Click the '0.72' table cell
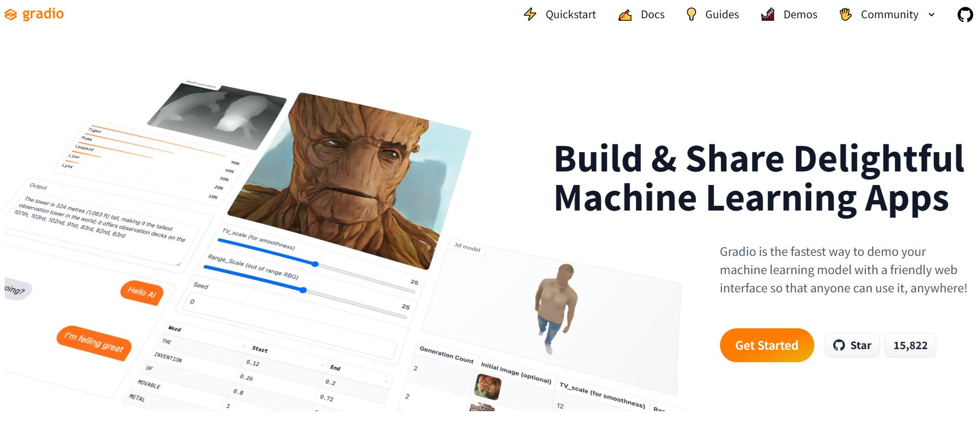This screenshot has width=980, height=444. (327, 398)
